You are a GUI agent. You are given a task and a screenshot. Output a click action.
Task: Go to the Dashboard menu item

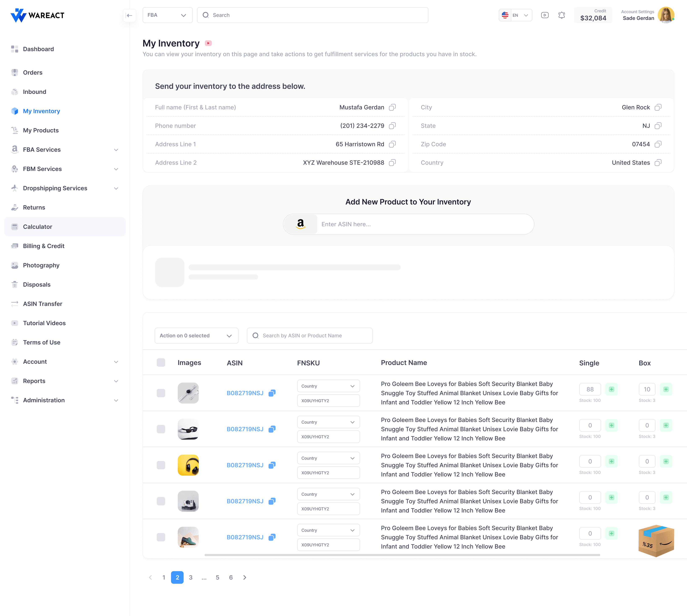point(38,49)
